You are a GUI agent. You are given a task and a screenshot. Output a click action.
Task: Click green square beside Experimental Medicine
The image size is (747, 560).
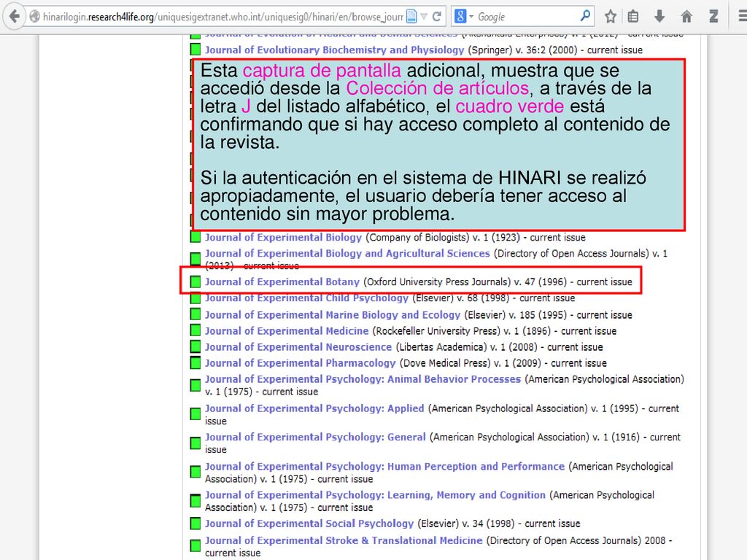pyautogui.click(x=196, y=330)
